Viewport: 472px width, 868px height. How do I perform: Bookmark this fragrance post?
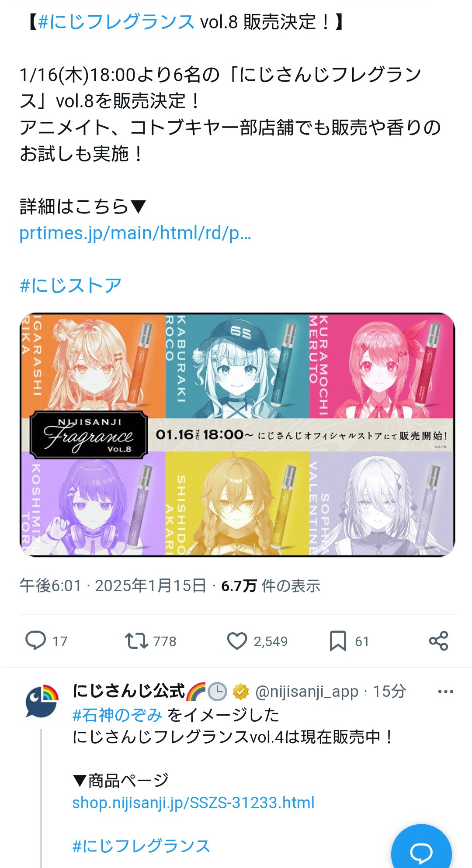pyautogui.click(x=338, y=641)
